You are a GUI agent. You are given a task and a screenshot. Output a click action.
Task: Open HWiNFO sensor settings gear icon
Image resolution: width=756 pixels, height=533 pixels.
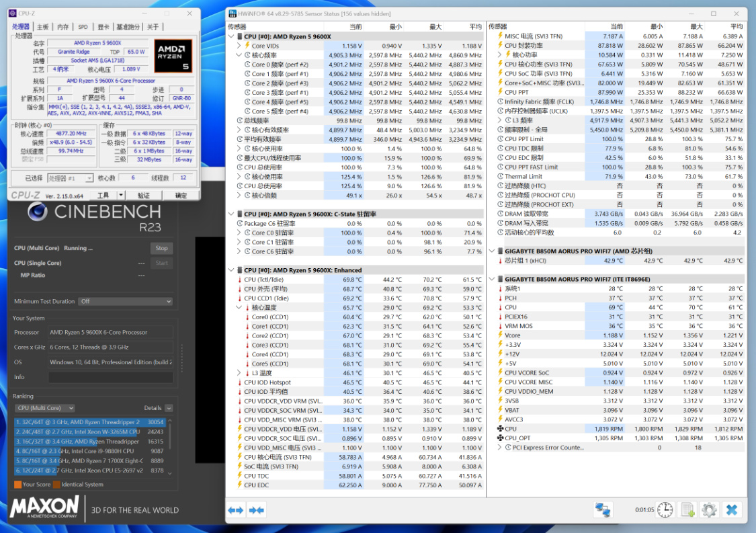coord(709,509)
